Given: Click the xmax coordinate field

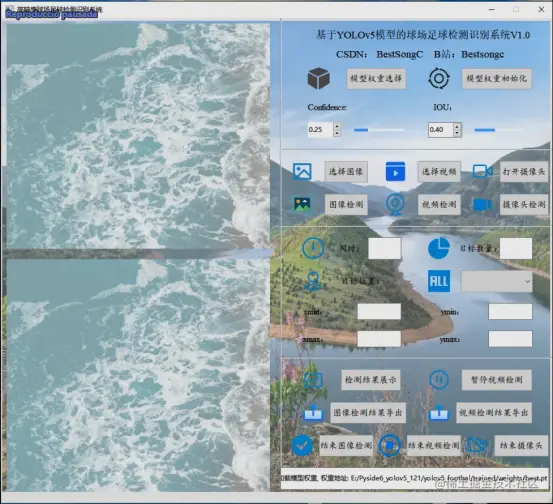Looking at the screenshot, I should coord(379,339).
